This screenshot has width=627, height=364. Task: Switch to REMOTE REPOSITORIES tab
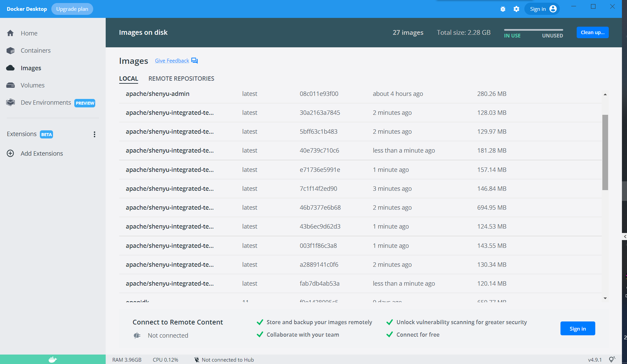[181, 79]
